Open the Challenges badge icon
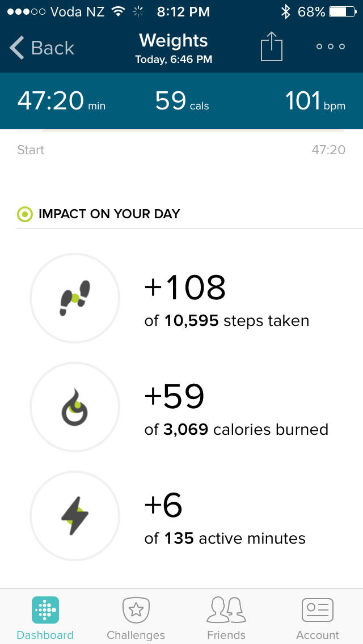Screen dimensions: 363x644 (136, 611)
